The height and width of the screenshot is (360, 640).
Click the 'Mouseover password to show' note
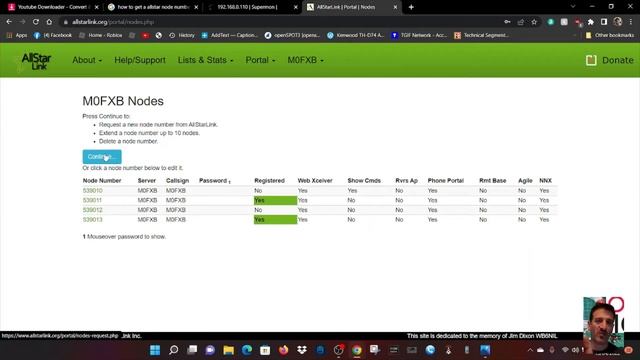124,237
